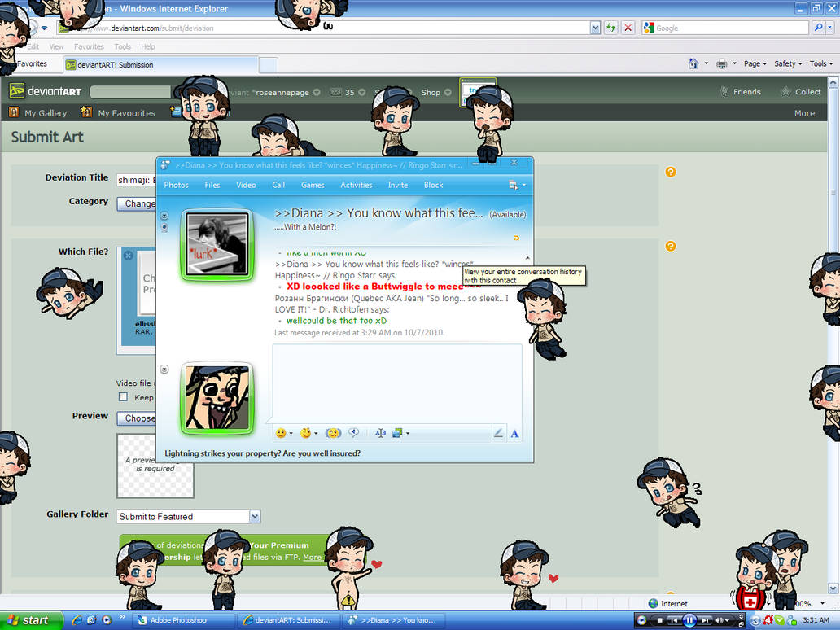Image resolution: width=840 pixels, height=630 pixels.
Task: Click Call in the chat window menu
Action: [278, 185]
